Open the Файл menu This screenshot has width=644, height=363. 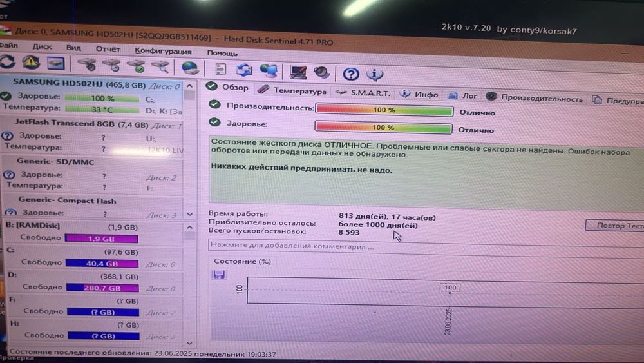[8, 44]
